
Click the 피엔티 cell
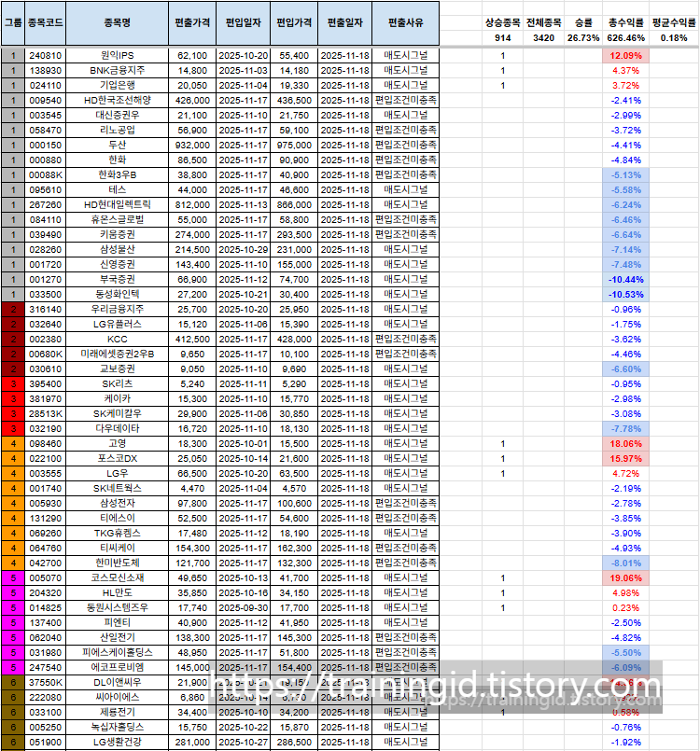(x=118, y=622)
